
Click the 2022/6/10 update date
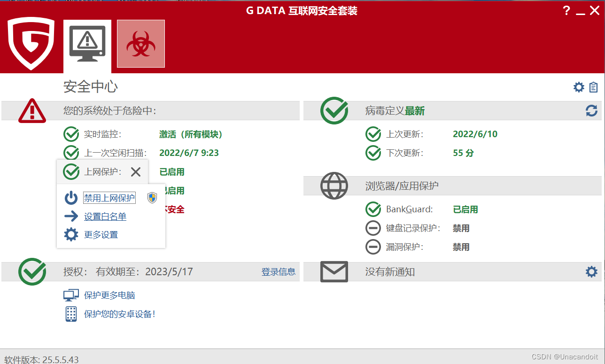pyautogui.click(x=475, y=134)
